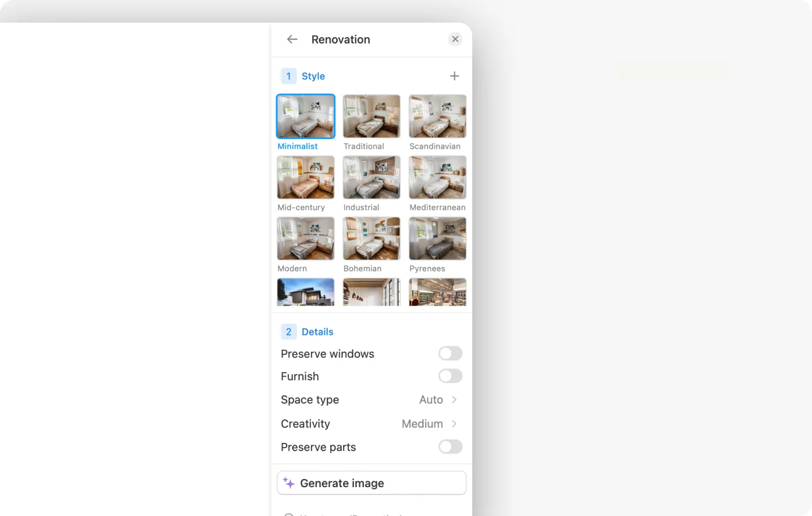
Task: Click the Space type label
Action: coord(310,399)
